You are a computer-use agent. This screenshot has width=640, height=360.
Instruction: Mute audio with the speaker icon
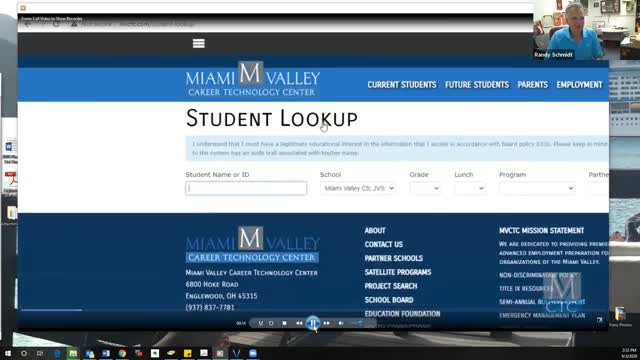coord(341,323)
